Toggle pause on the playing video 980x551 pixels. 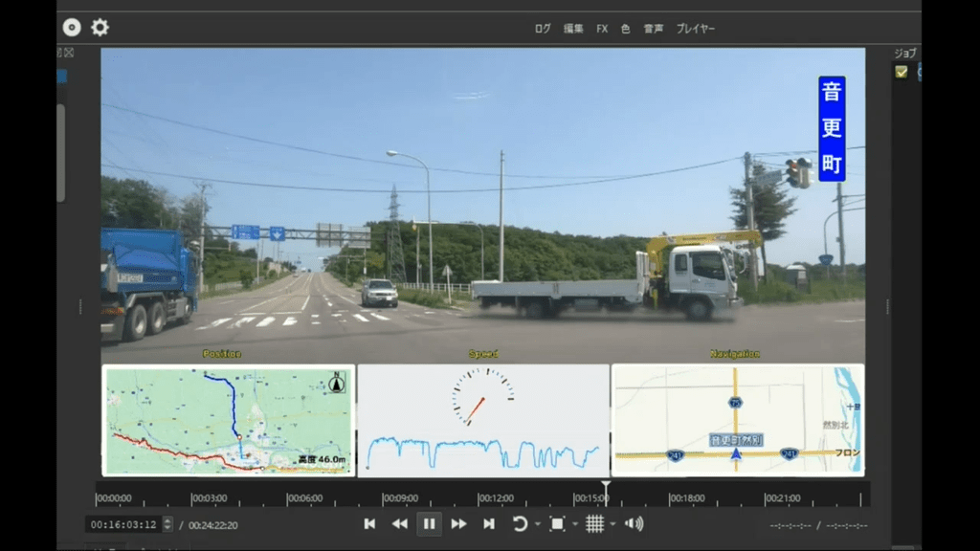(430, 523)
